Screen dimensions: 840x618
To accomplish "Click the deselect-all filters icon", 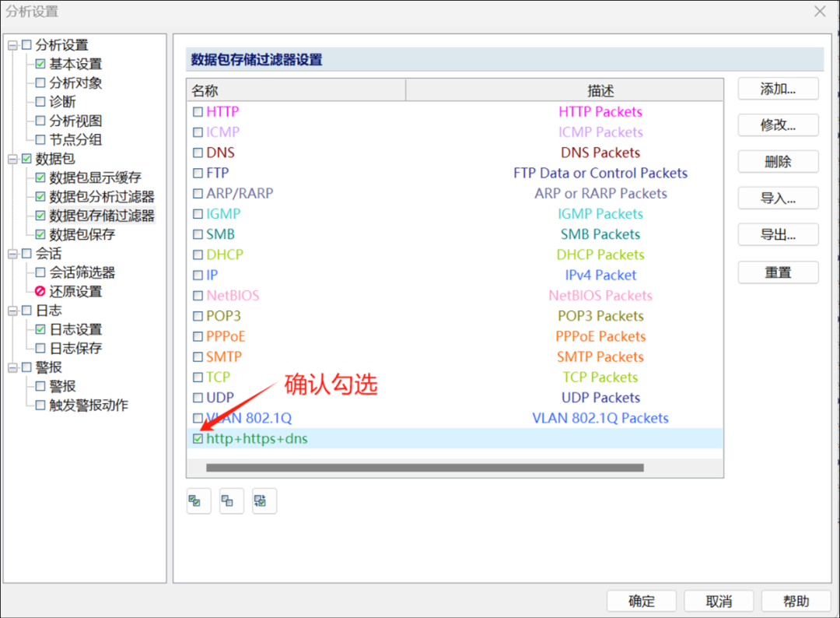I will pos(231,500).
